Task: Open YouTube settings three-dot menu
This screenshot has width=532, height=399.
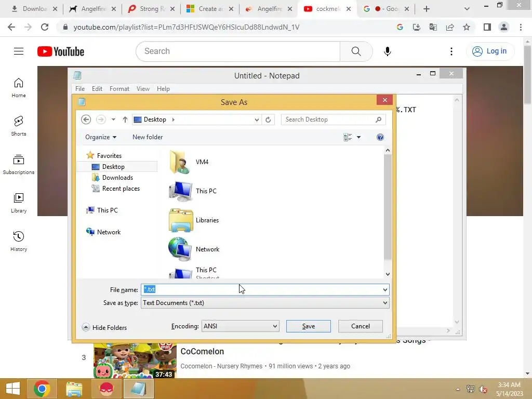Action: click(451, 51)
